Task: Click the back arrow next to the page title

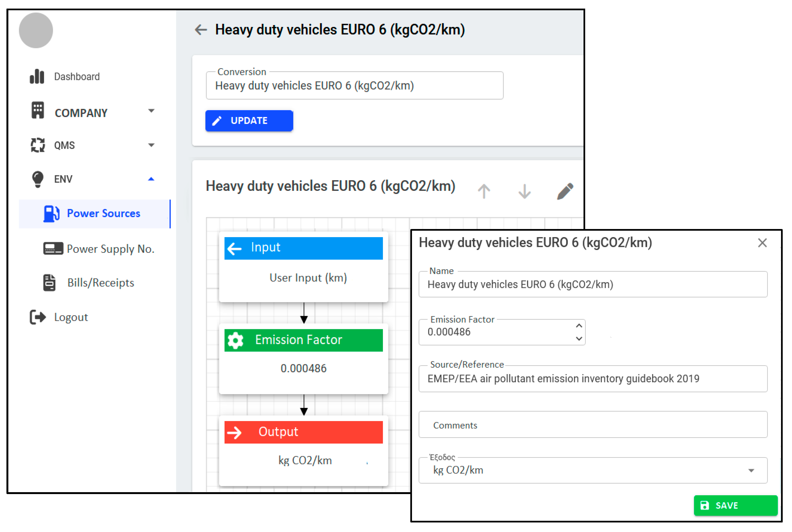Action: pyautogui.click(x=201, y=30)
